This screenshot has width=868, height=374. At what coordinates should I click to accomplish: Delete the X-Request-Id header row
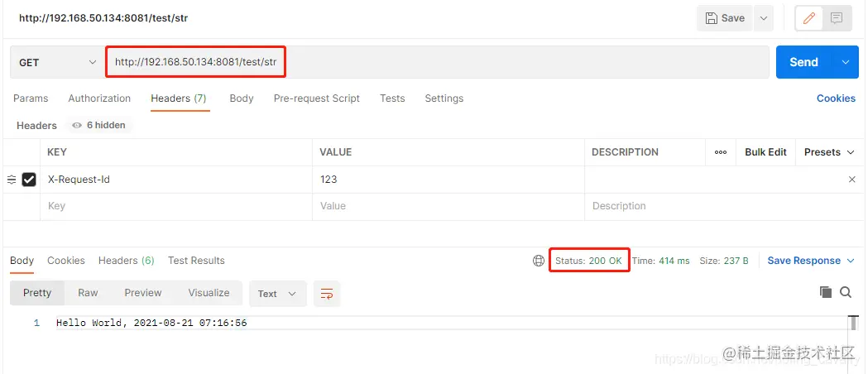[852, 180]
